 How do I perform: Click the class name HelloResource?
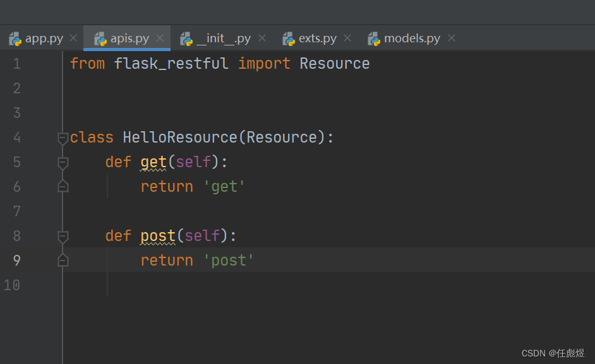(x=180, y=138)
